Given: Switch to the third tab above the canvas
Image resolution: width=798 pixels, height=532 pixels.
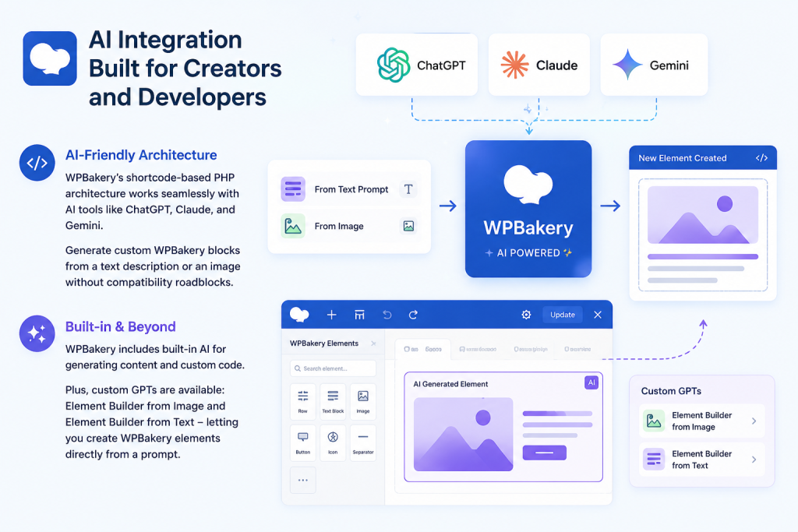Looking at the screenshot, I should 531,350.
